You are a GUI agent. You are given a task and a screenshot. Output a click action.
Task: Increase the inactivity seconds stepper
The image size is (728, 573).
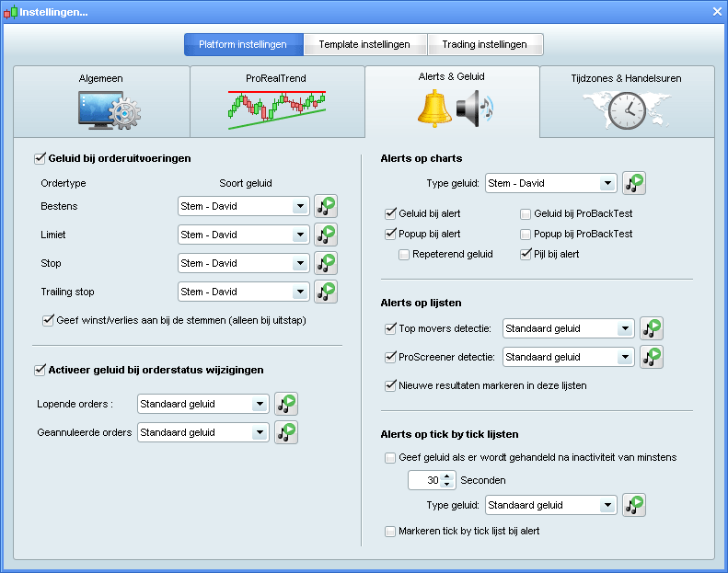click(x=447, y=476)
